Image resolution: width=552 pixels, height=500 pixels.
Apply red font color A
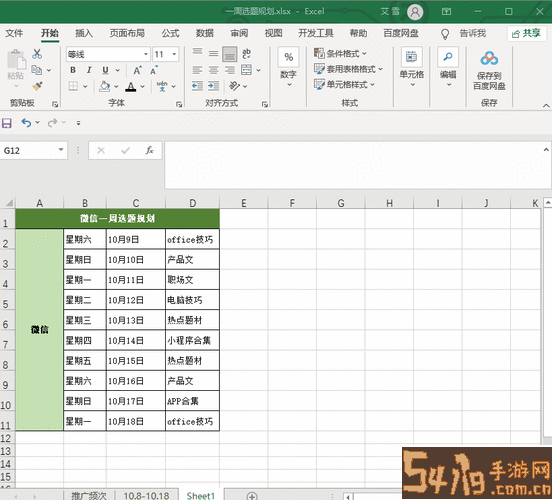click(131, 86)
